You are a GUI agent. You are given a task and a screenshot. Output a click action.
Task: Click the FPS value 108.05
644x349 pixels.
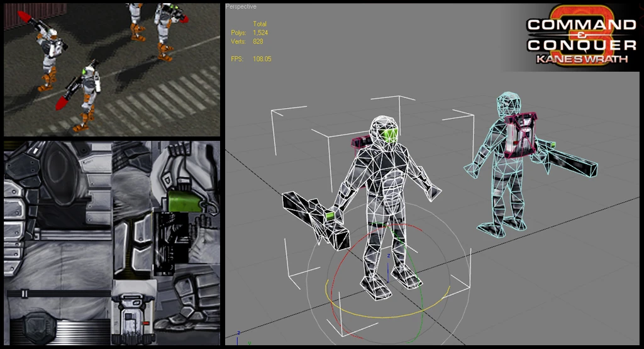pos(262,59)
